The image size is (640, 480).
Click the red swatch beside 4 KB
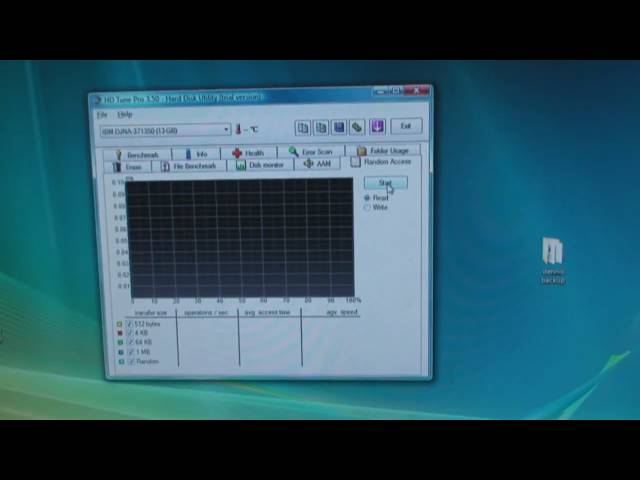click(120, 333)
